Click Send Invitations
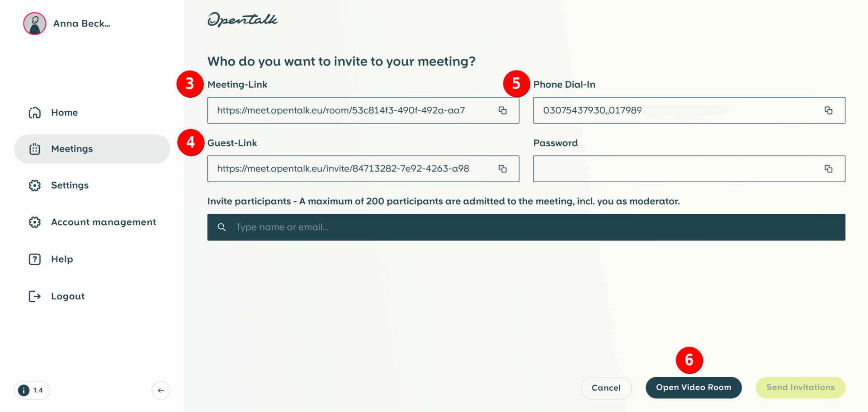Screen dimensions: 868x412 (800, 387)
